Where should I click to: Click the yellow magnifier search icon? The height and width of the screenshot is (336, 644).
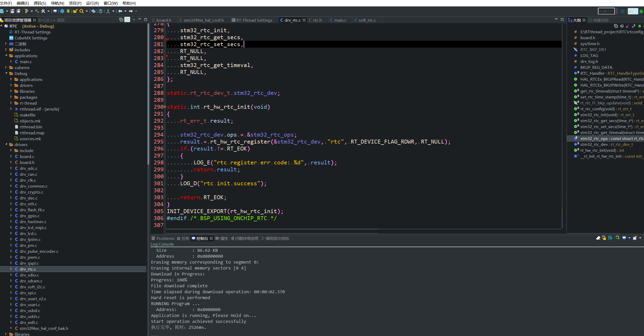[x=81, y=11]
